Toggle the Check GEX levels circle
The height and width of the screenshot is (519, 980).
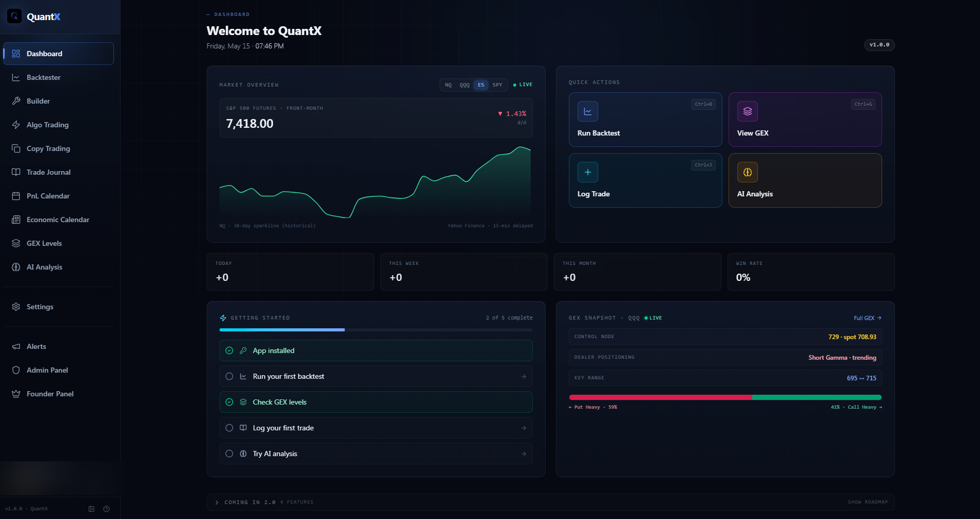229,402
